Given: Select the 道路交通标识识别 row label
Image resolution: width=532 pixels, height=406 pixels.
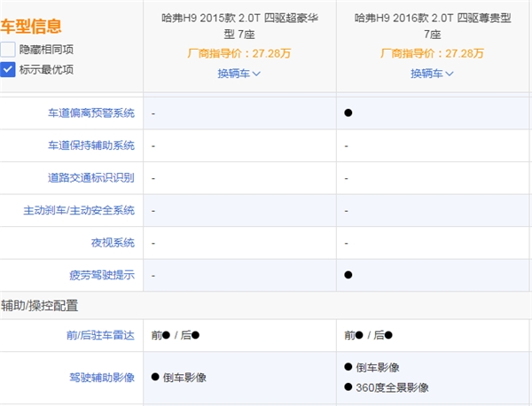Looking at the screenshot, I should [x=91, y=178].
